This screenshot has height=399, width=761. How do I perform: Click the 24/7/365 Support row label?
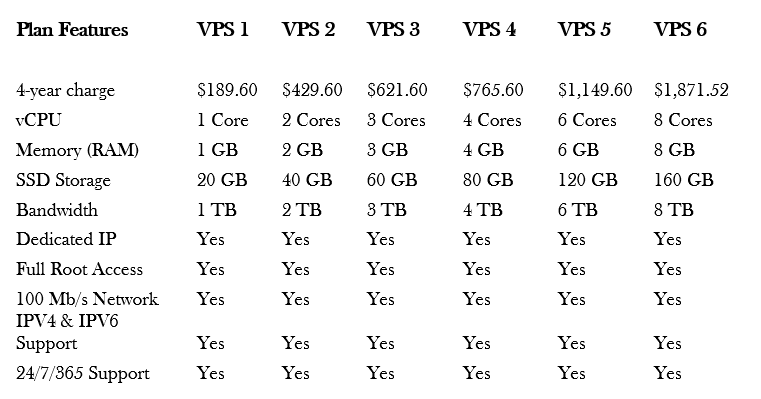pos(83,373)
